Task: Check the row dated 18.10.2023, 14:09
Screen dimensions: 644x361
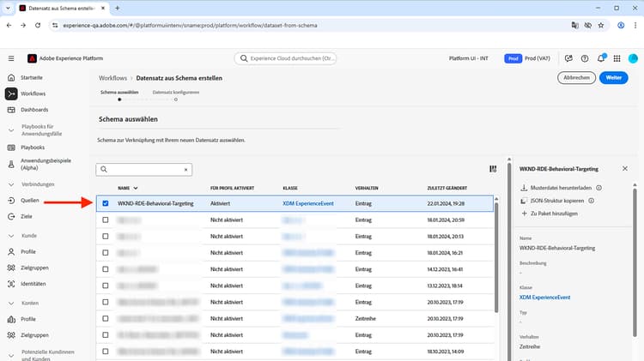Action: 106,352
